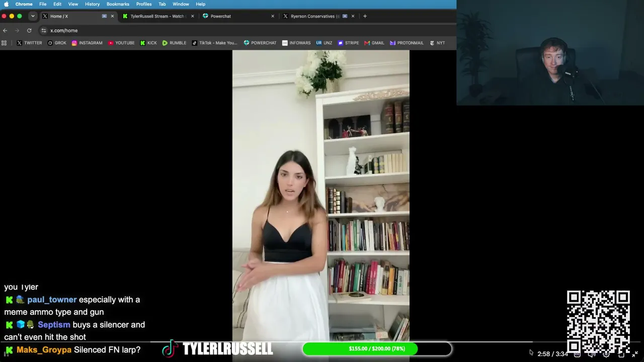Image resolution: width=644 pixels, height=362 pixels.
Task: Close the TylerRussell Stream tab
Action: pos(192,16)
